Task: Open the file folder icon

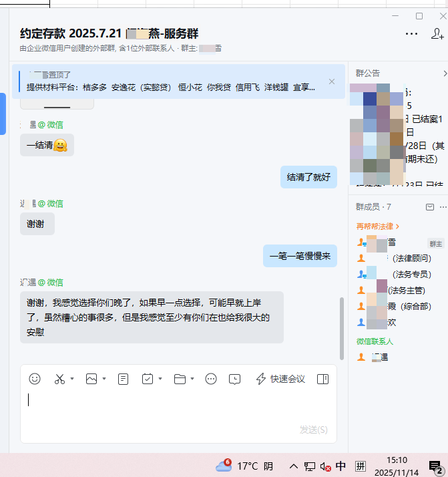Action: click(180, 379)
